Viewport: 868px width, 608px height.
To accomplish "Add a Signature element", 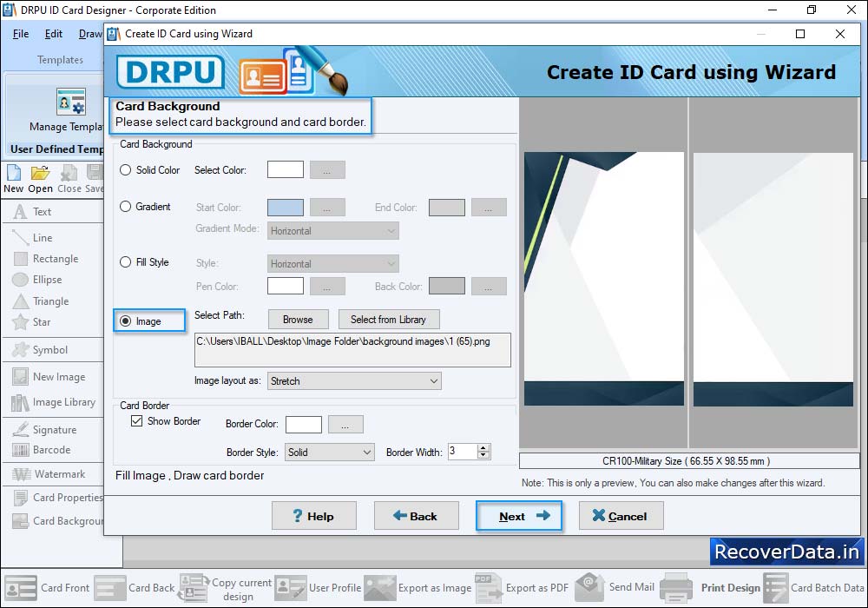I will (45, 430).
